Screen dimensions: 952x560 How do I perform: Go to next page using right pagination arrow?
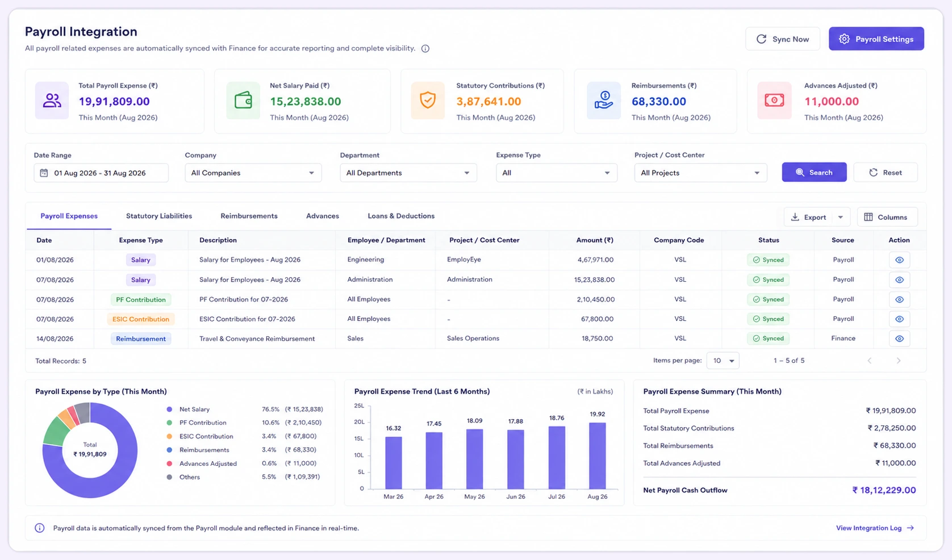[x=899, y=361]
